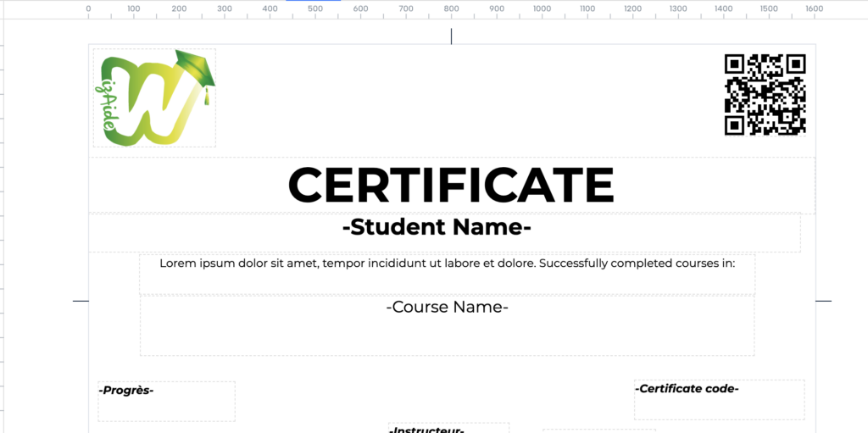This screenshot has width=868, height=433.
Task: Click the left horizontal center guide marker
Action: [81, 301]
